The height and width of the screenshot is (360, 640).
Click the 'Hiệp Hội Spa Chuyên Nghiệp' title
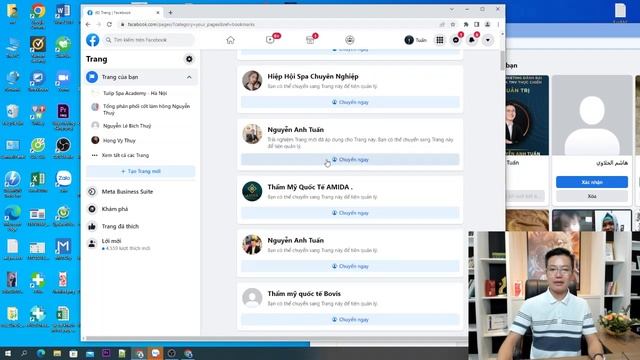point(313,76)
